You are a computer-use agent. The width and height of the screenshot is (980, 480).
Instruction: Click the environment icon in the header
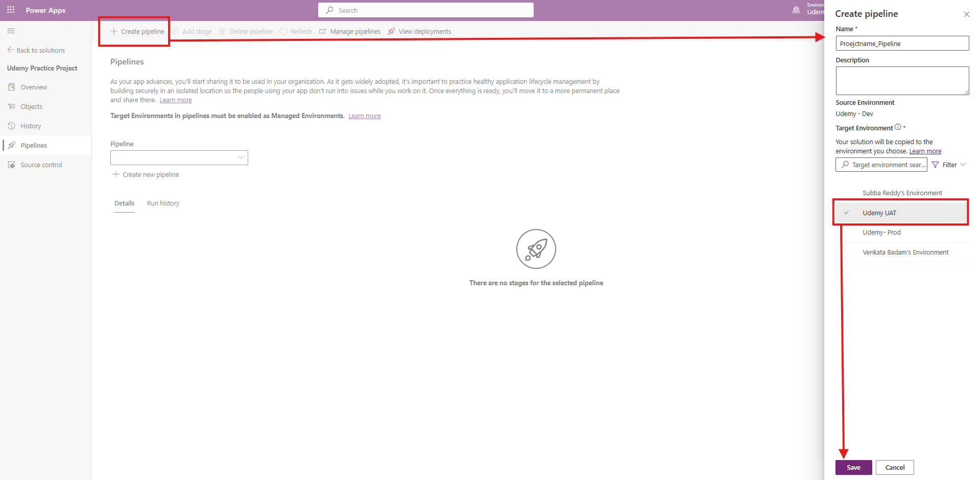796,10
